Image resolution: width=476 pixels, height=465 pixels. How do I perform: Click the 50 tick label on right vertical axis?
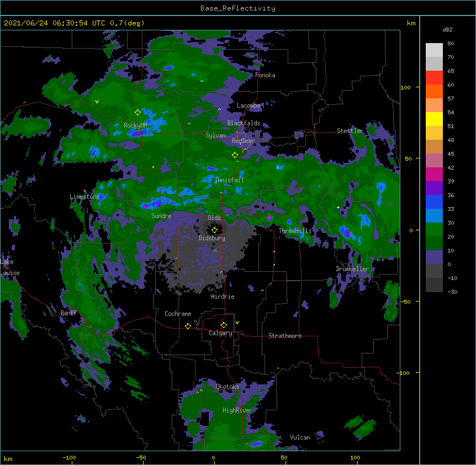408,158
